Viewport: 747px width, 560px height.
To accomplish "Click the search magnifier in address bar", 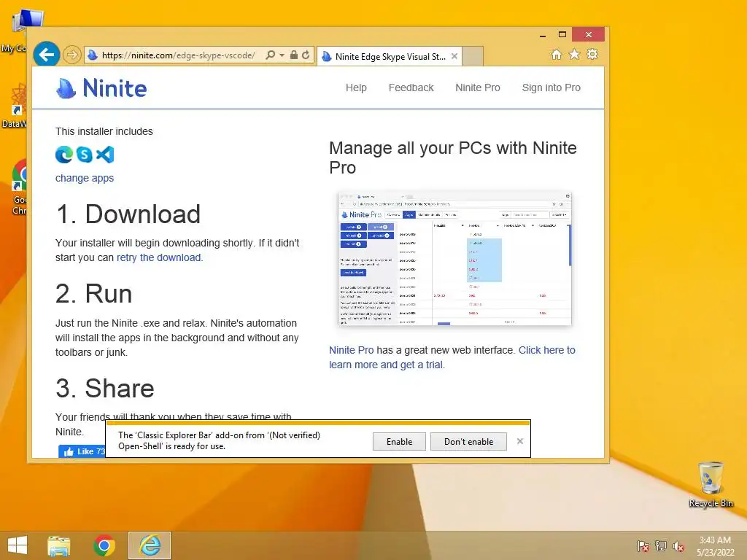I will tap(270, 55).
